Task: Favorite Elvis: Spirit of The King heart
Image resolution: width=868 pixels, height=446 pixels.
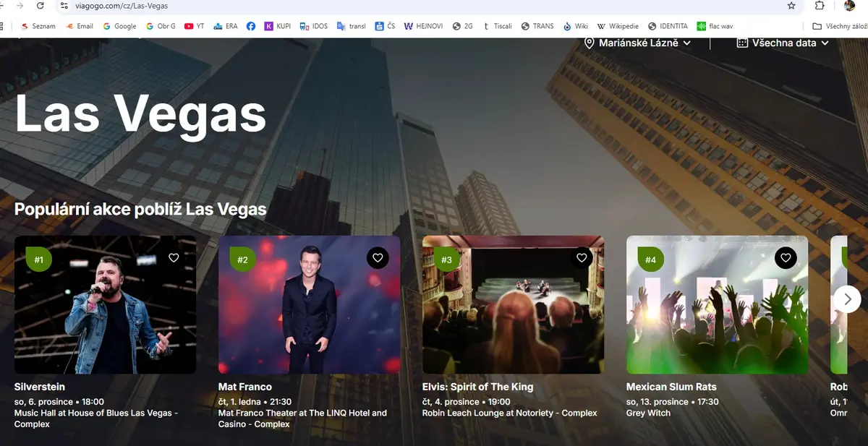Action: click(582, 257)
